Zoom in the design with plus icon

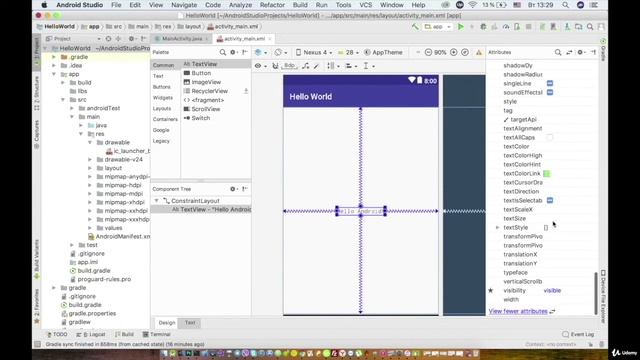tap(453, 52)
